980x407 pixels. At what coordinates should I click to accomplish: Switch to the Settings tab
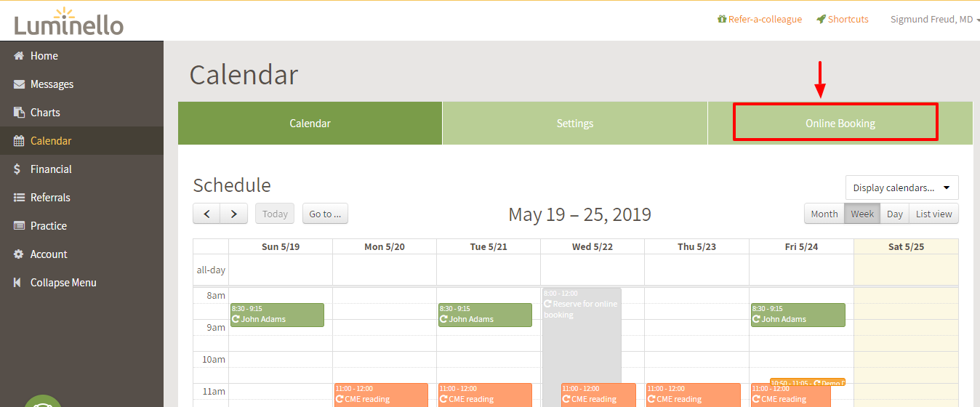pos(575,124)
